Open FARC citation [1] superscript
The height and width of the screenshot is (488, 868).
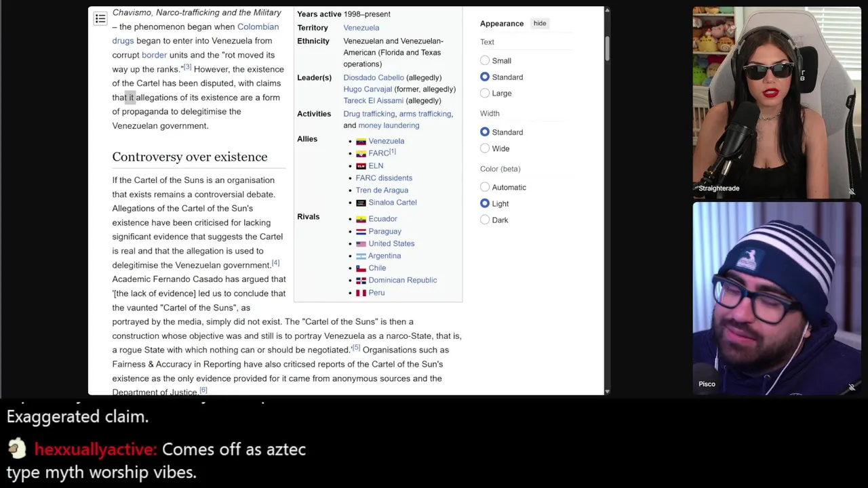coord(392,151)
